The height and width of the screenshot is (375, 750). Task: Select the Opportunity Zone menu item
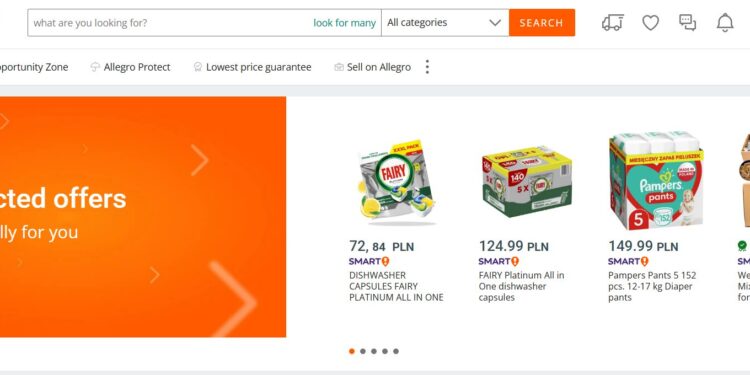[x=34, y=67]
